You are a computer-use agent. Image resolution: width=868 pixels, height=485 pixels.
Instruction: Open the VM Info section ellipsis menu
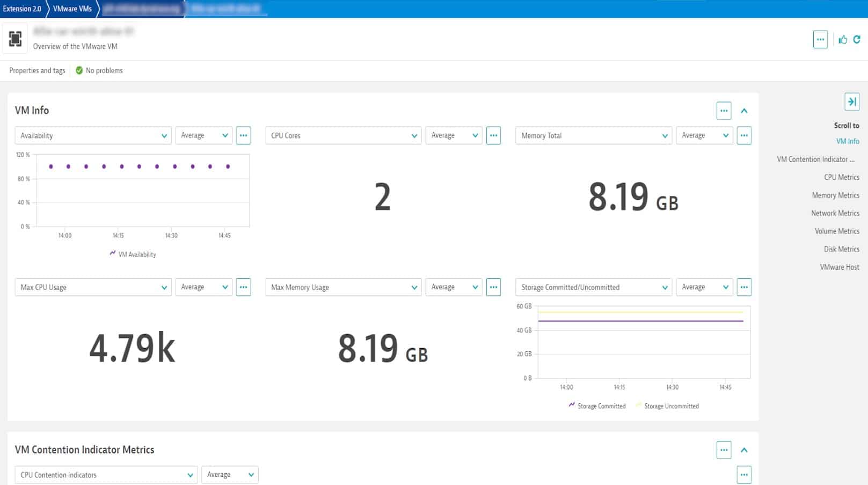pos(724,111)
